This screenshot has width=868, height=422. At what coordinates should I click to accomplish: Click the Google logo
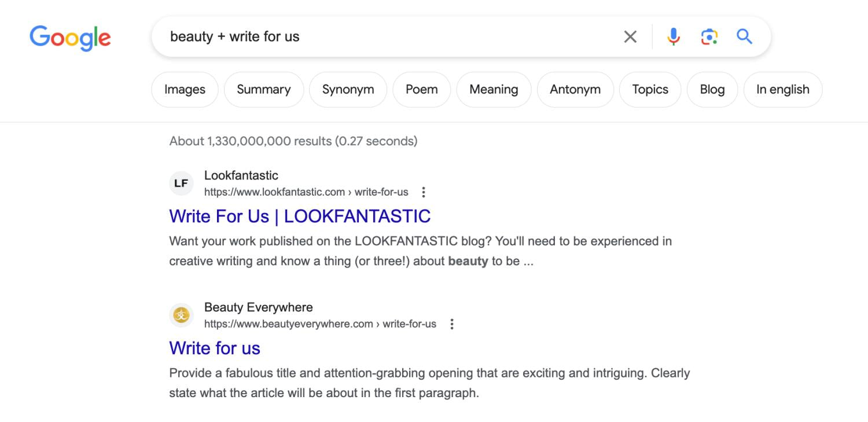[x=70, y=38]
